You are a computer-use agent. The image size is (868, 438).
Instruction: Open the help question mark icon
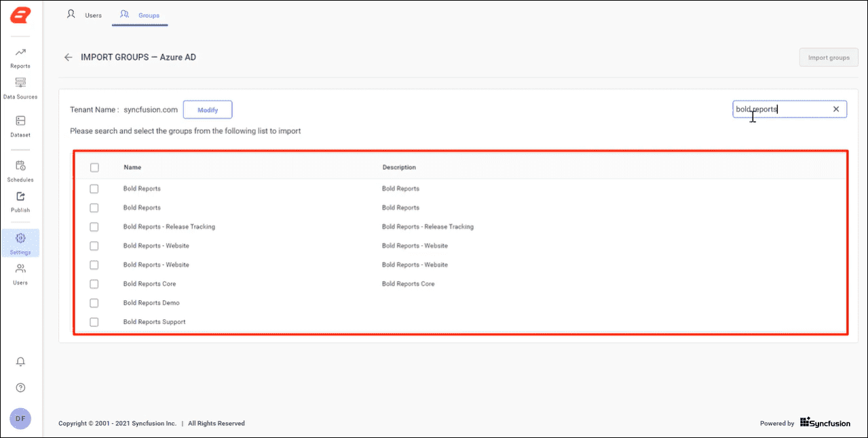point(20,388)
